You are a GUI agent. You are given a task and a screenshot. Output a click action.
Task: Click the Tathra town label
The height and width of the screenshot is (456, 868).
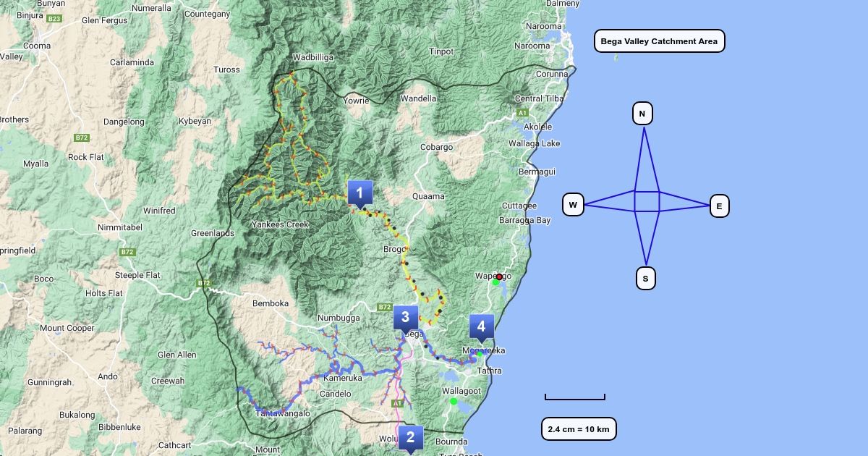point(488,371)
